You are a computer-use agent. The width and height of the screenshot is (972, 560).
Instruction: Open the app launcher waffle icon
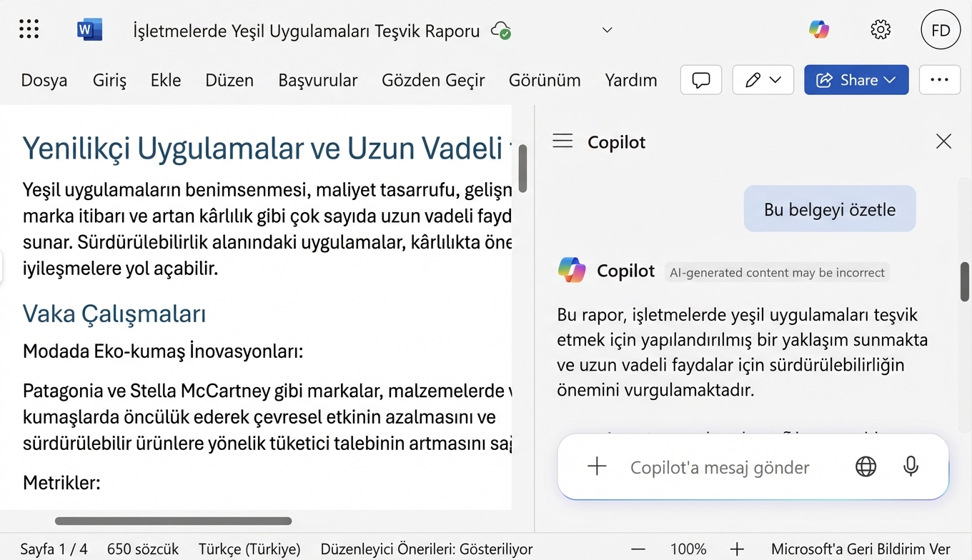[x=29, y=29]
